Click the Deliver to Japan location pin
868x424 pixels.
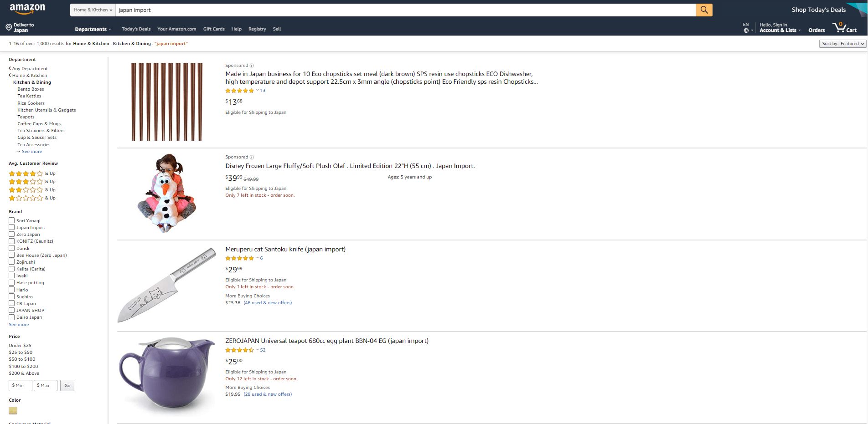click(9, 28)
